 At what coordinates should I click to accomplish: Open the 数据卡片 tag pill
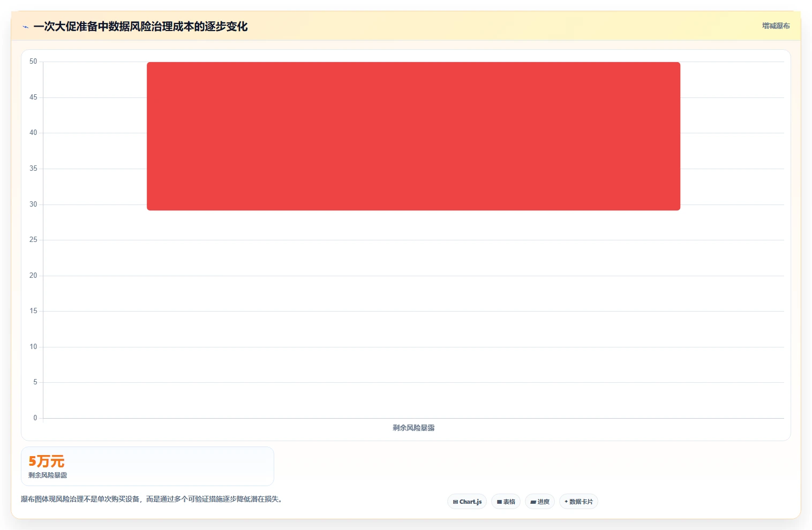pyautogui.click(x=578, y=502)
